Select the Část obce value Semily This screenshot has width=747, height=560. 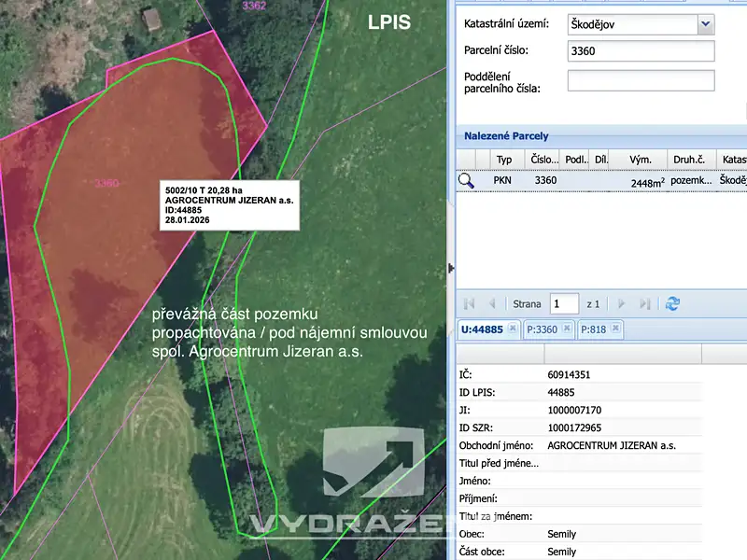(x=562, y=552)
